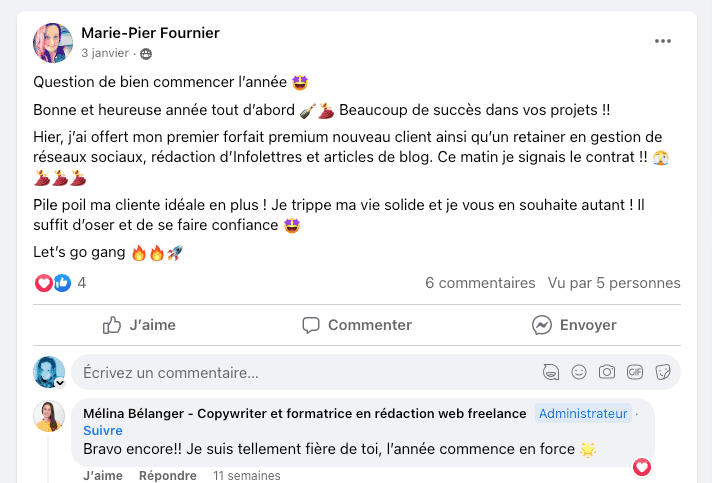This screenshot has height=483, width=712.
Task: Open the sticker picker in comment box
Action: pos(662,373)
